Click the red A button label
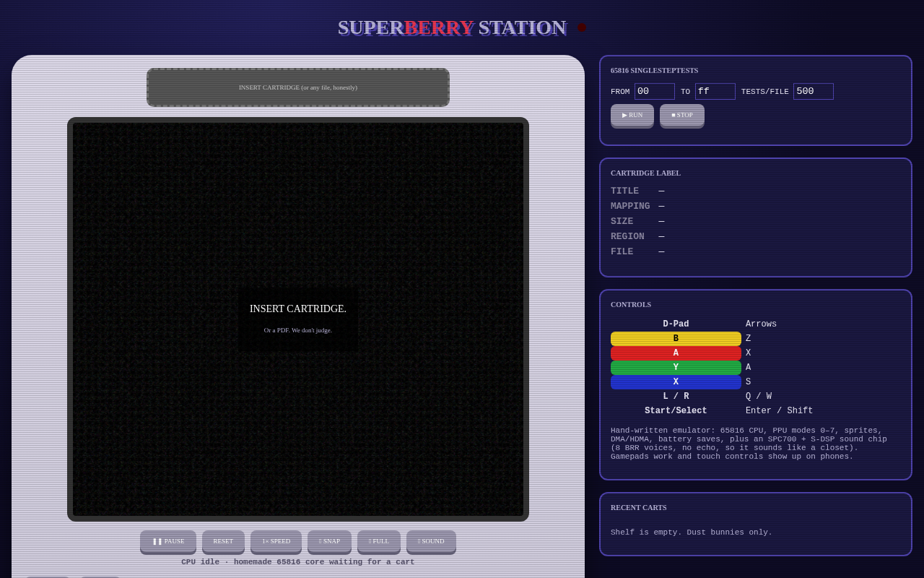This screenshot has width=924, height=578. [676, 353]
